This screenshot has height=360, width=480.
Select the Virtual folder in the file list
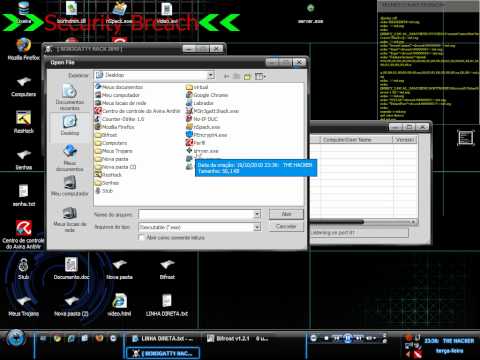(197, 87)
